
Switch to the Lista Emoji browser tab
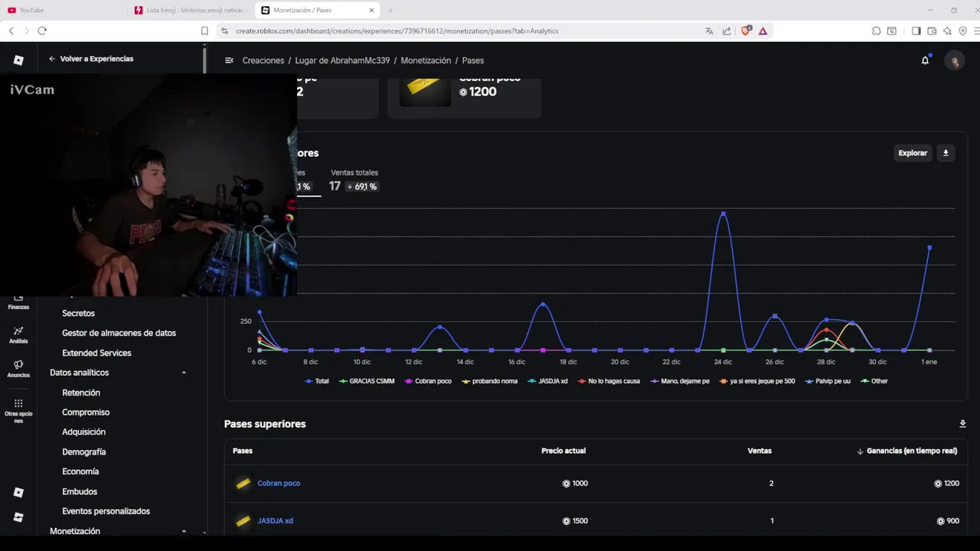tap(191, 10)
